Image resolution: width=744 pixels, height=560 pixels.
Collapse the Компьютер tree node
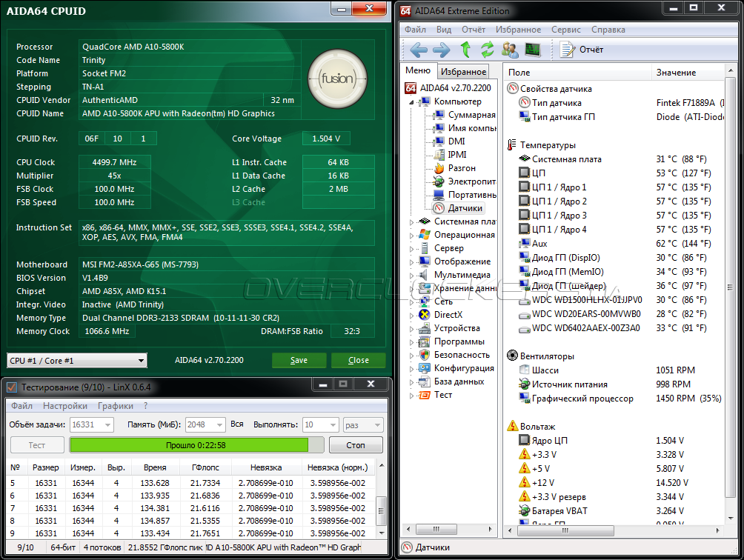(412, 101)
